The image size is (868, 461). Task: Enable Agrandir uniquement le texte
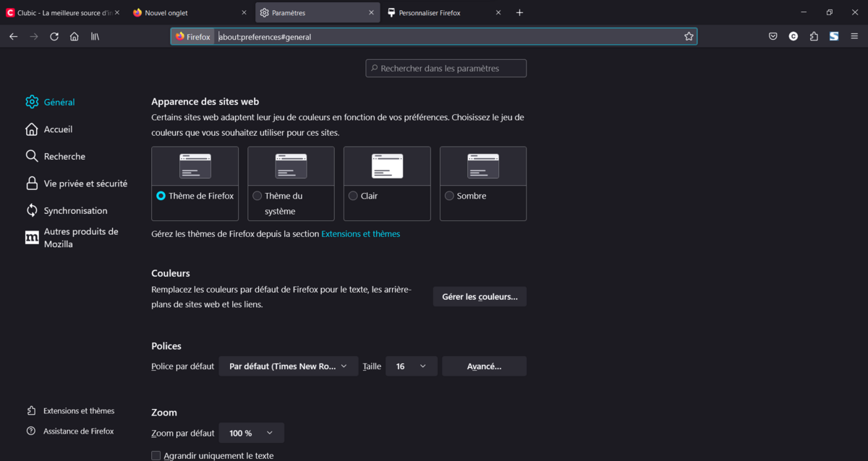click(156, 456)
